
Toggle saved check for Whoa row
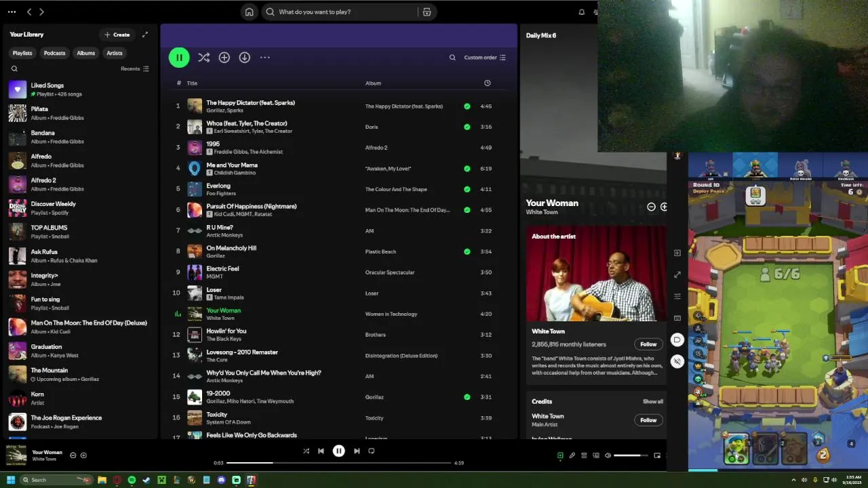467,127
